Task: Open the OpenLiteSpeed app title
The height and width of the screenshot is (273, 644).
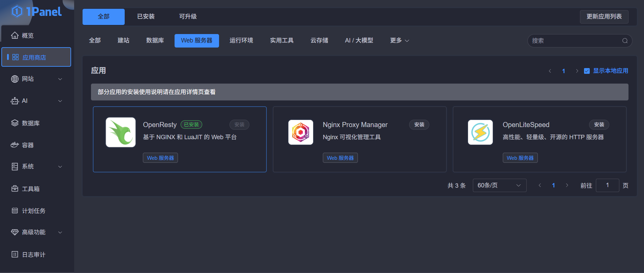Action: pos(526,125)
